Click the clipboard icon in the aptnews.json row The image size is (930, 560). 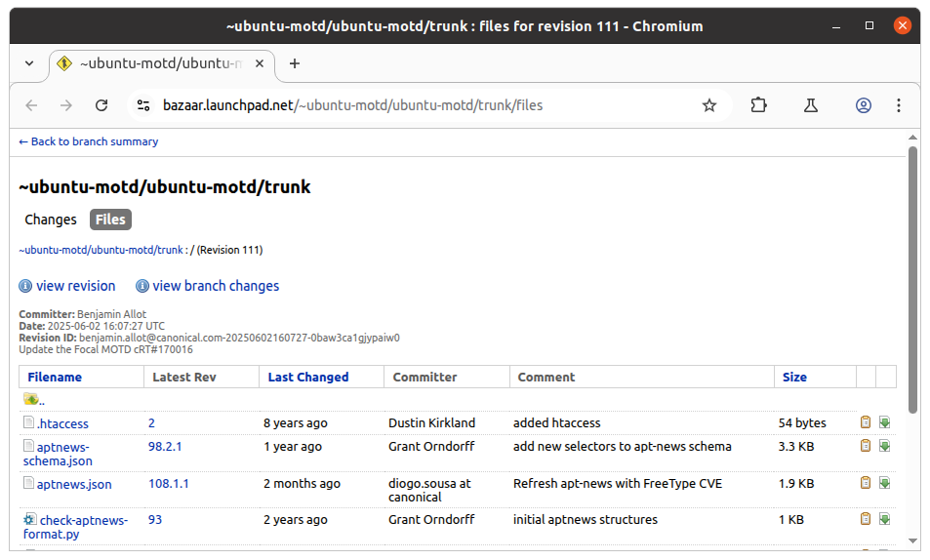(865, 483)
